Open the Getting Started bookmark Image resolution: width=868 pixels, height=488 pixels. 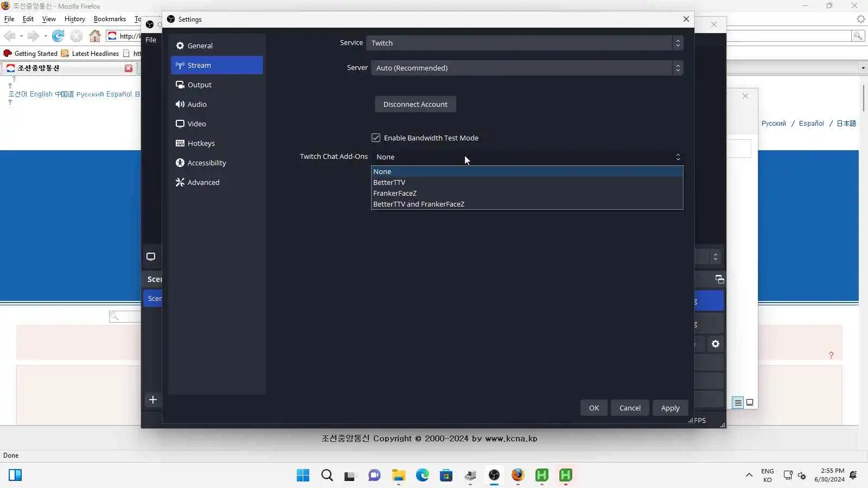coord(31,53)
